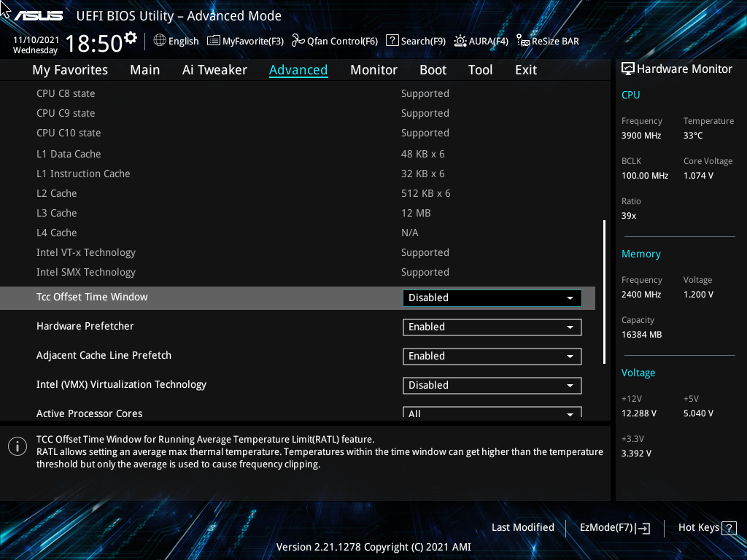Click the Hot Keys question mark icon
The height and width of the screenshot is (560, 747).
click(729, 528)
